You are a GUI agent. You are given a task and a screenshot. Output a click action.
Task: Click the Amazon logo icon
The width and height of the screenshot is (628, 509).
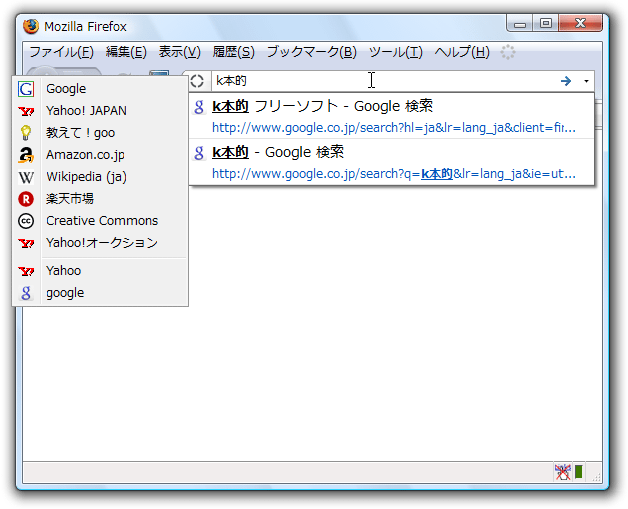(26, 155)
